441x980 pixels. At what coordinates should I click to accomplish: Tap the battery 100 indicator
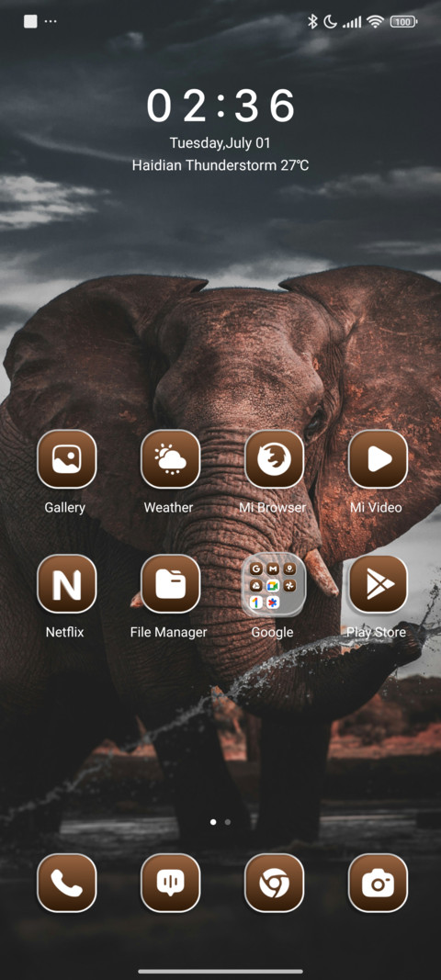pos(403,22)
